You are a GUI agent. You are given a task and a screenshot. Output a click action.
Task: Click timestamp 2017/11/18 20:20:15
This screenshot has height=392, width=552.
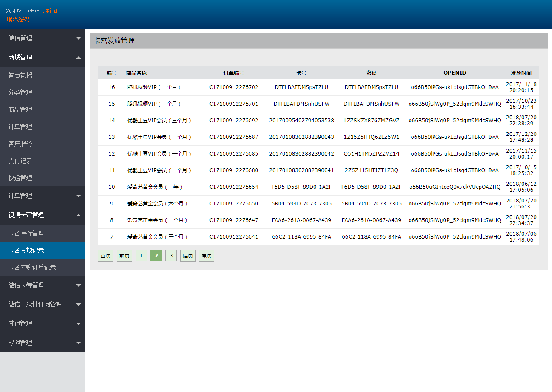[x=521, y=87]
